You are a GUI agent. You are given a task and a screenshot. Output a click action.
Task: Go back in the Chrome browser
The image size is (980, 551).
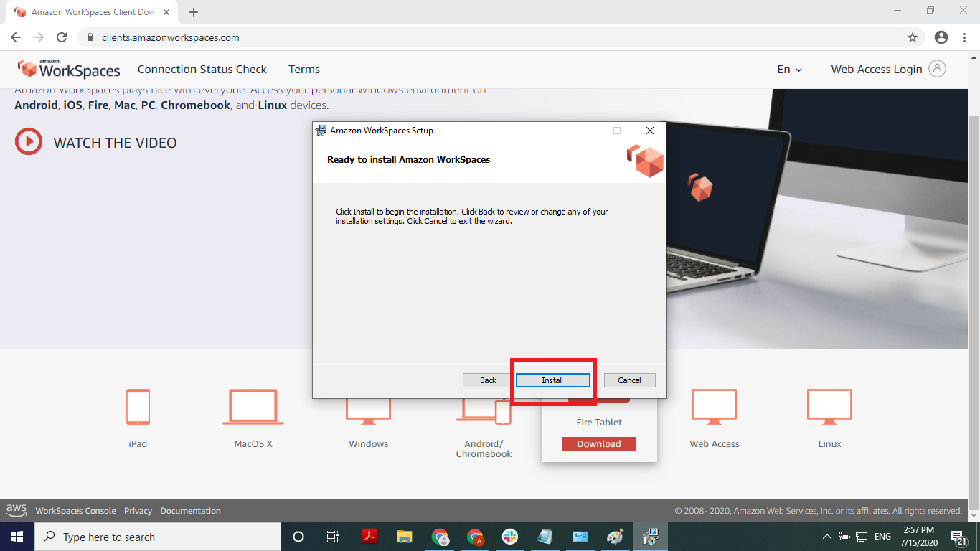[x=16, y=37]
